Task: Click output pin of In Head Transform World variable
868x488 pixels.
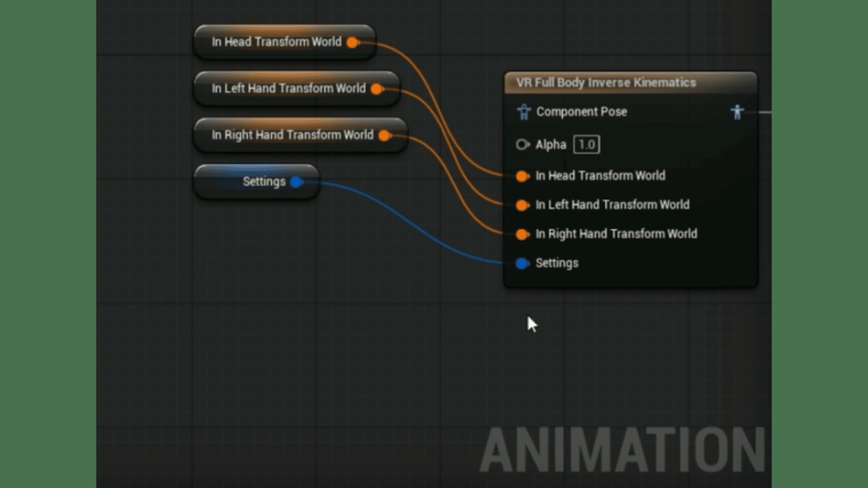Action: click(x=353, y=42)
